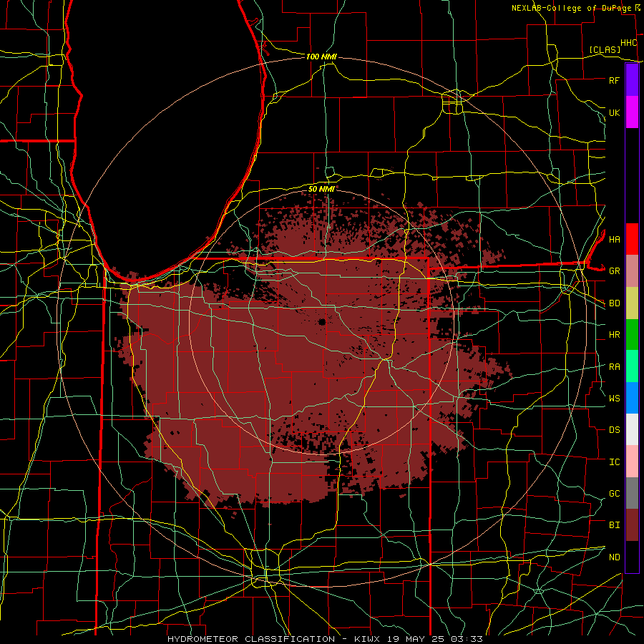Click the IC light pink legend swatch
Viewport: 644px width, 644px height.
coord(632,462)
